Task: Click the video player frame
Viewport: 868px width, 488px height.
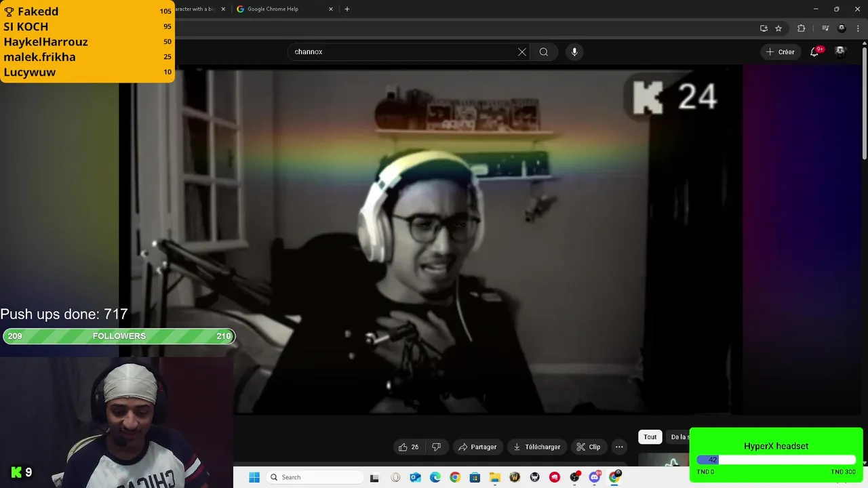Action: coord(431,241)
